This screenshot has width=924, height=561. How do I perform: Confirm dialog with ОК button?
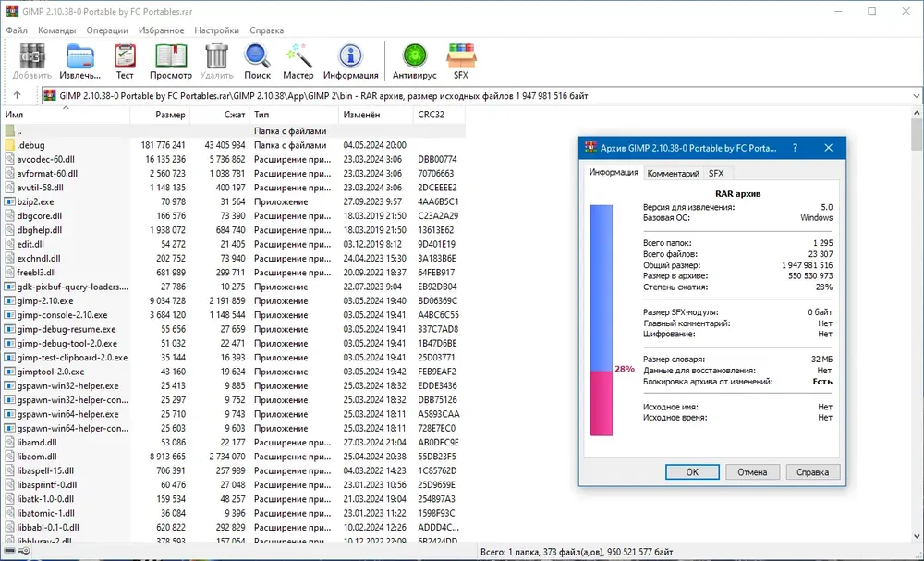click(692, 472)
